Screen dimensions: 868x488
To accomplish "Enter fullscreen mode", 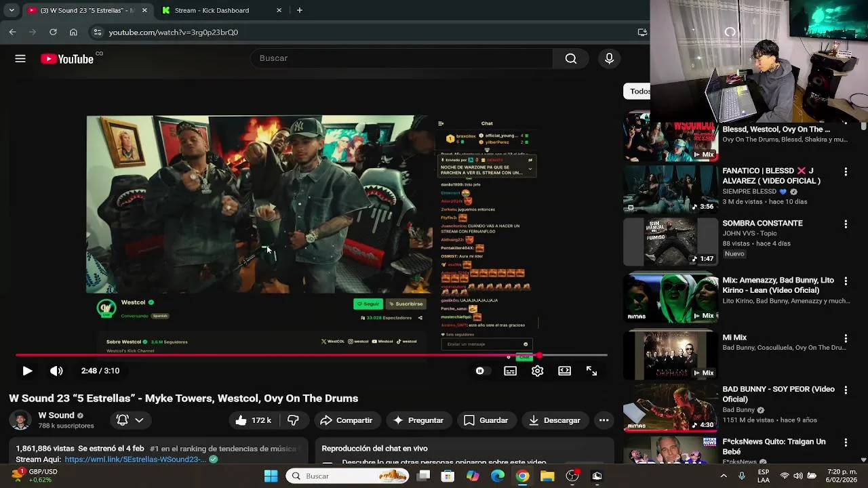I will [591, 371].
